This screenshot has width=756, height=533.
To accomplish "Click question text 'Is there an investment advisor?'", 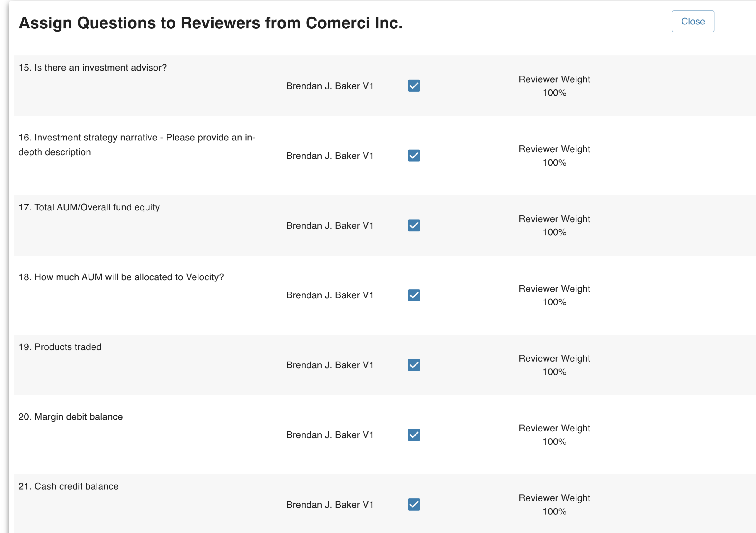I will pyautogui.click(x=92, y=68).
